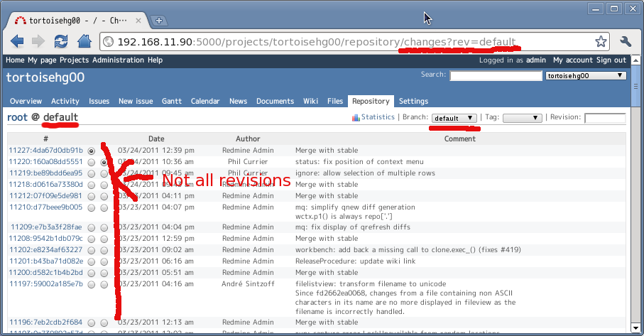Open the Files tab
Viewport: 644px width, 336px height.
(335, 101)
